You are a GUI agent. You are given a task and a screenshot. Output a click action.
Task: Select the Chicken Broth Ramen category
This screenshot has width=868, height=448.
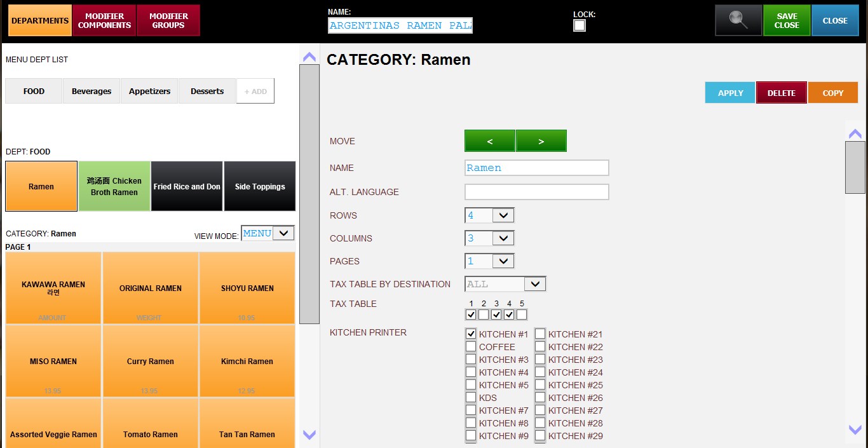tap(114, 186)
